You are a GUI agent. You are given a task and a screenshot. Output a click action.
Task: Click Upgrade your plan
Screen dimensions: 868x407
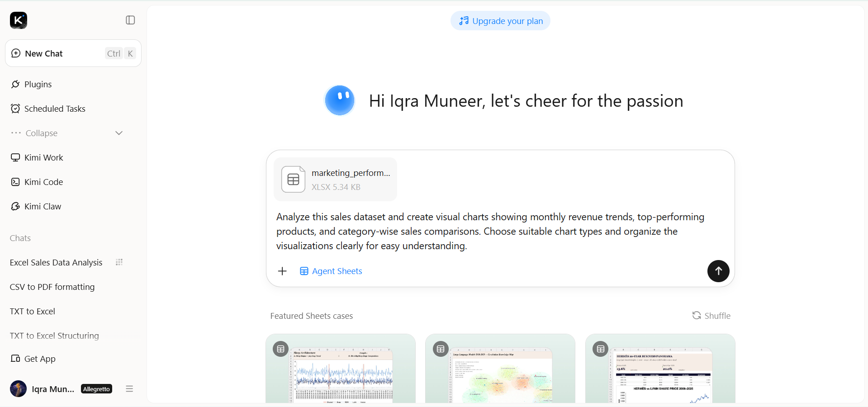tap(500, 21)
